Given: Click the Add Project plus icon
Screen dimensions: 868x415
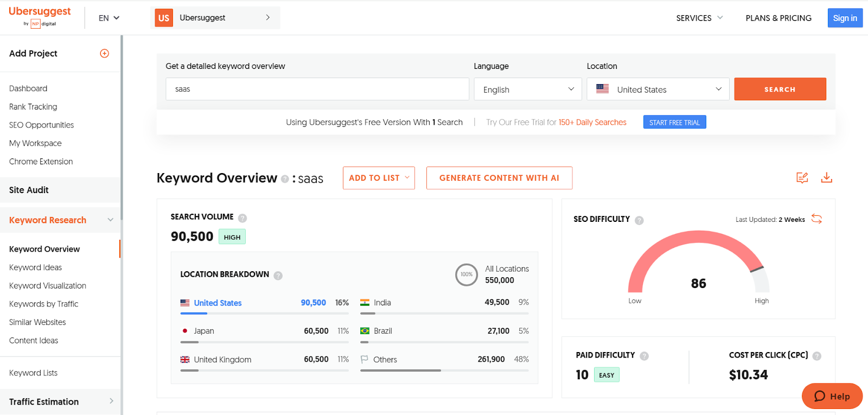Looking at the screenshot, I should [105, 53].
